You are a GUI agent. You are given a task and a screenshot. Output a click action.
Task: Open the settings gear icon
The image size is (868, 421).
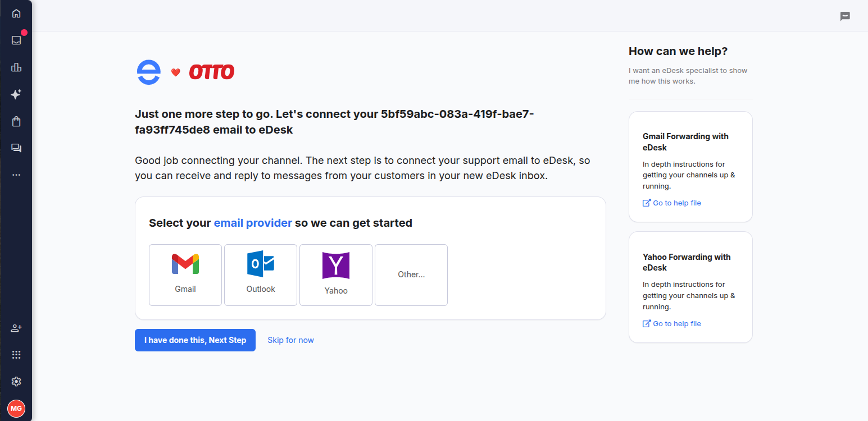tap(16, 382)
